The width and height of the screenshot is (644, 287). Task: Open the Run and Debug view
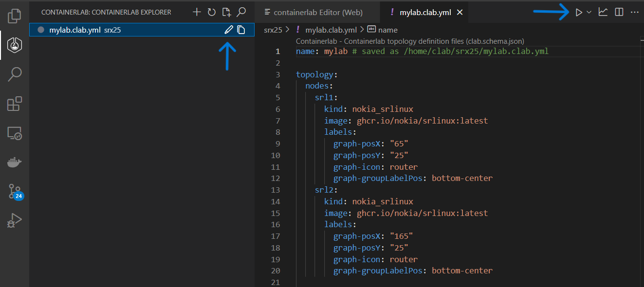click(15, 220)
